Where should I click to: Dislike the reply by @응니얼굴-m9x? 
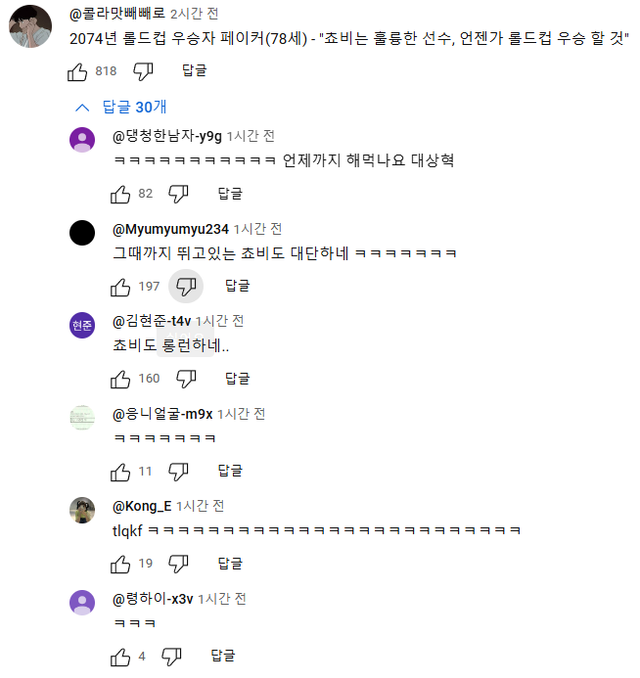coord(178,471)
